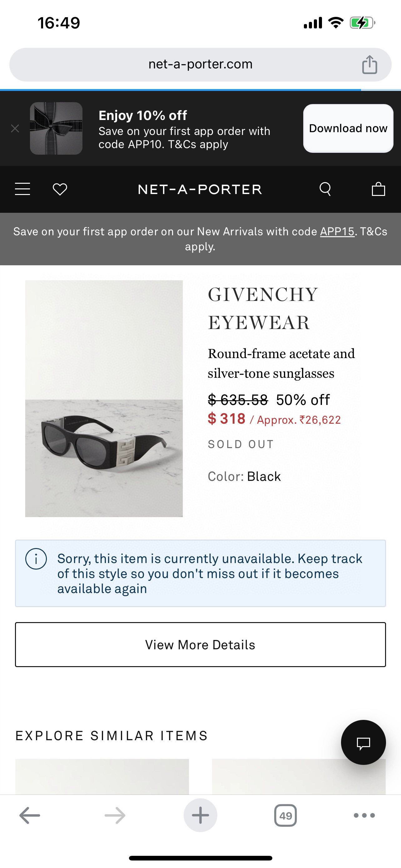The image size is (401, 868).
Task: Open the first similar item thumbnail
Action: (x=102, y=776)
